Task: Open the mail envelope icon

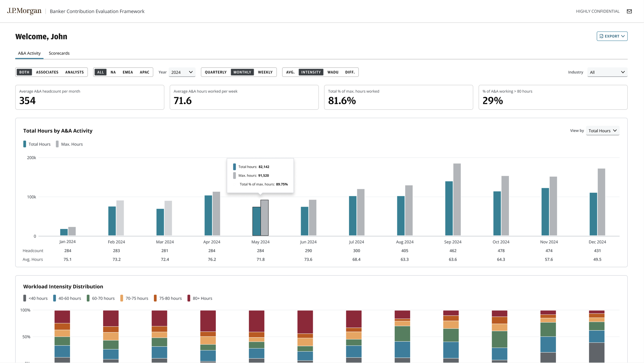Action: [x=629, y=11]
